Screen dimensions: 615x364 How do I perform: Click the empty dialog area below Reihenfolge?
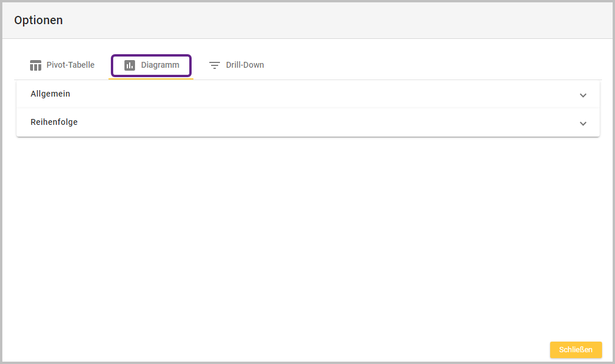pyautogui.click(x=307, y=236)
